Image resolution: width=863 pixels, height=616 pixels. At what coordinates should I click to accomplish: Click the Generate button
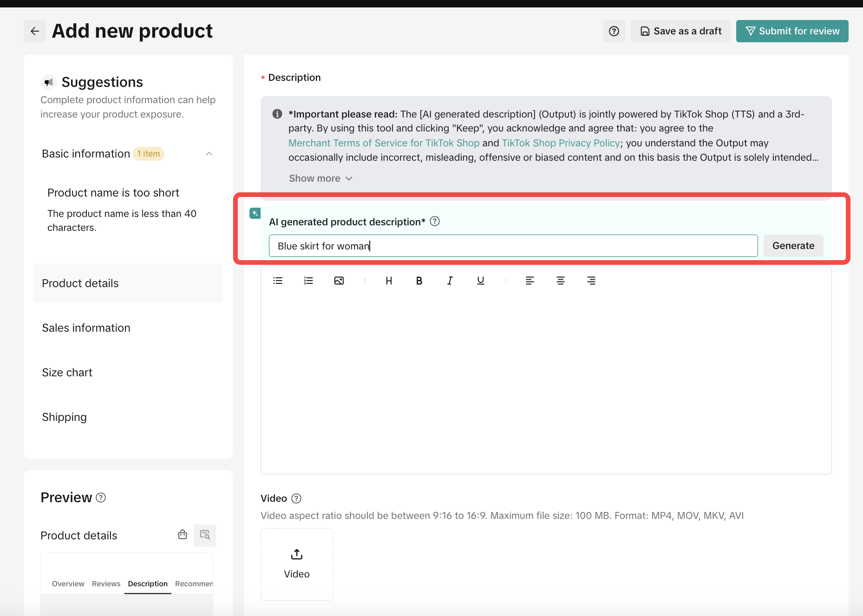click(x=793, y=246)
